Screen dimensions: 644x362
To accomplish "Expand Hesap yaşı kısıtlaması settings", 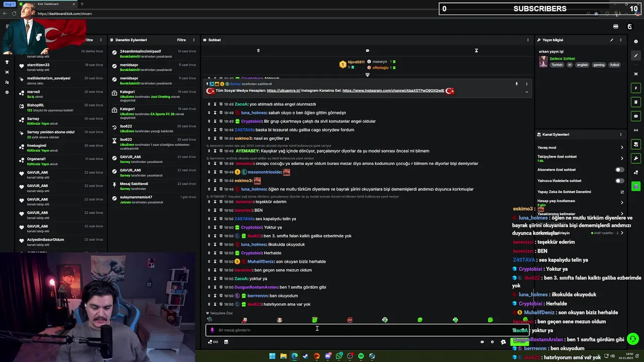I will coord(622,203).
